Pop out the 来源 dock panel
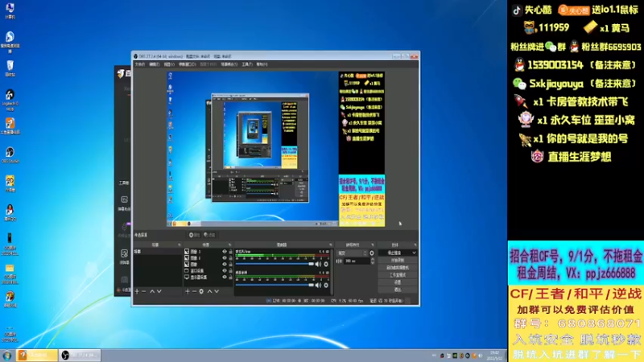Image resolution: width=644 pixels, height=362 pixels. [229, 245]
